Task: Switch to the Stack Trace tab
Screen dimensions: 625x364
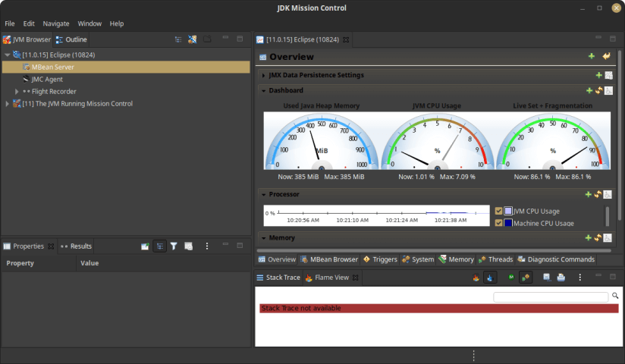Action: [278, 278]
